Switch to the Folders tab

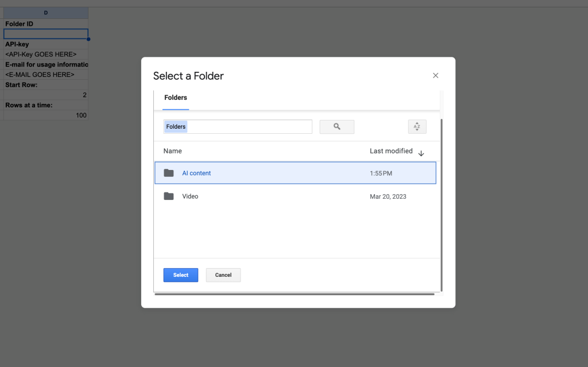coord(176,98)
